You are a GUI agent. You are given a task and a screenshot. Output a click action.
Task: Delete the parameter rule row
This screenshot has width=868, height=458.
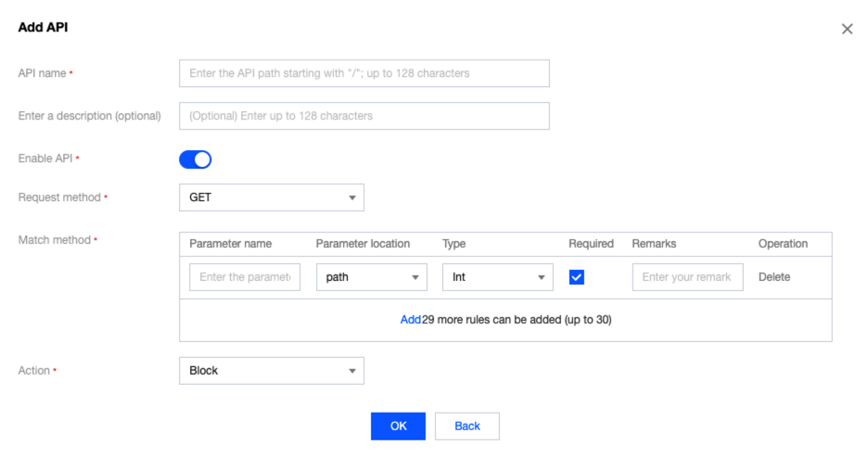[x=774, y=277]
